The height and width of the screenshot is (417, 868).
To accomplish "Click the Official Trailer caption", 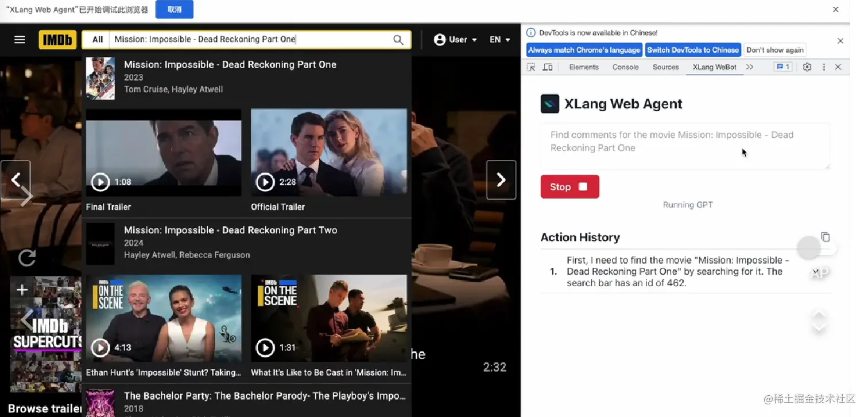I will 278,207.
